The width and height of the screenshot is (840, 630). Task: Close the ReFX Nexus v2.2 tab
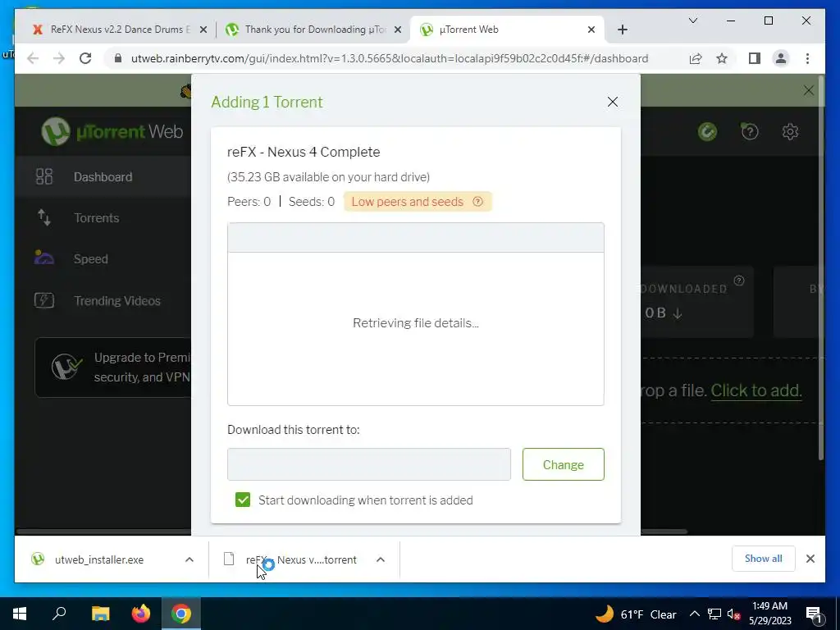[203, 30]
